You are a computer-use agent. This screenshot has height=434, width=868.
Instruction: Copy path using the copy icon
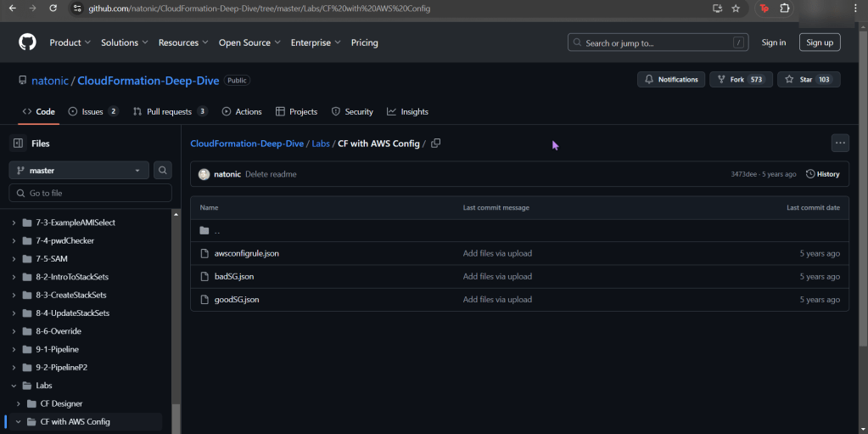[x=435, y=144]
